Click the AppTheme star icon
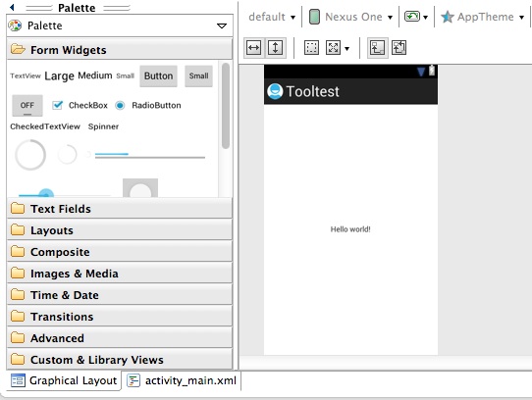 [448, 17]
